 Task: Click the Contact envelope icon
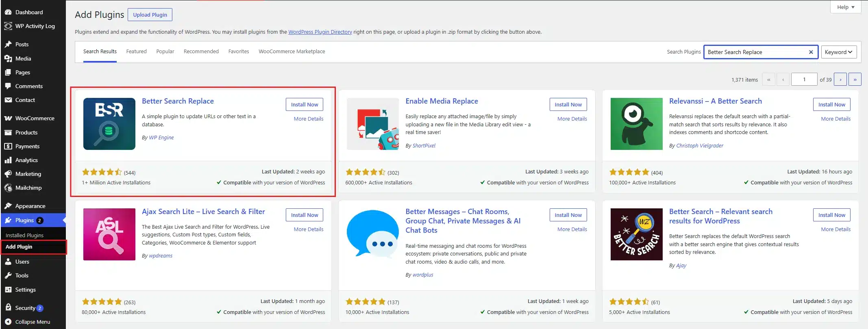coord(8,100)
